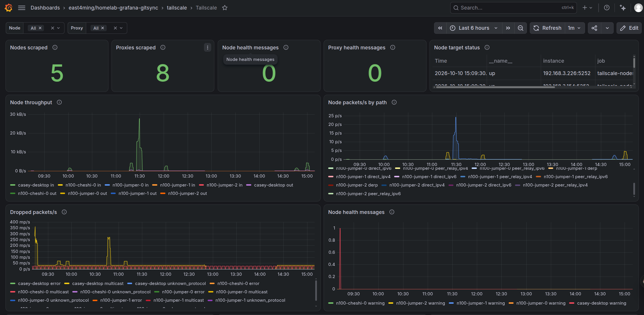644x315 pixels.
Task: Open the tailscale folder breadcrumb
Action: coord(177,8)
